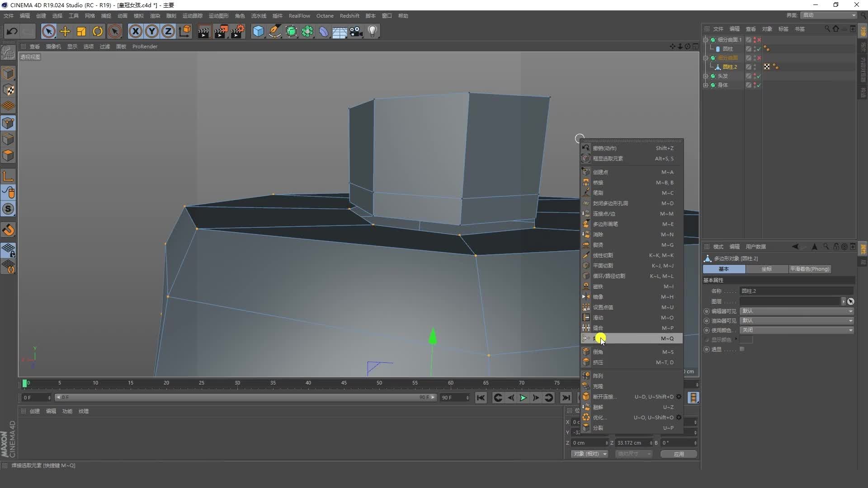Toggle the green check of 圆柱 object

pos(759,49)
